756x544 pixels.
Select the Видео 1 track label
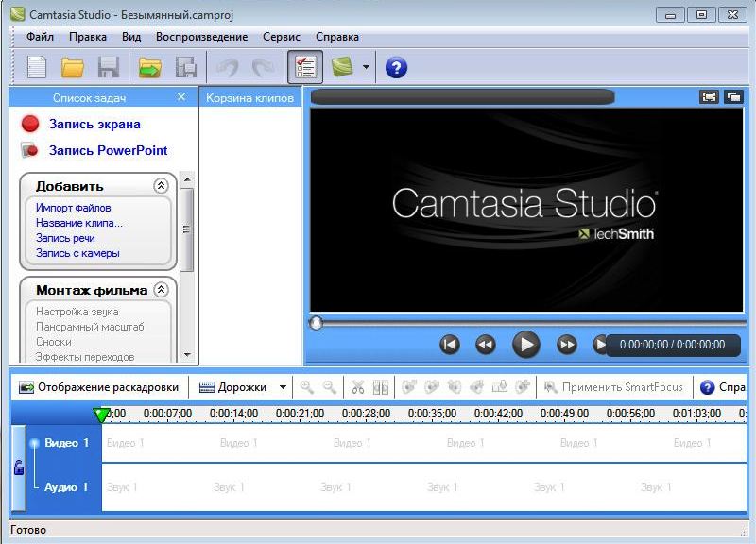point(66,443)
